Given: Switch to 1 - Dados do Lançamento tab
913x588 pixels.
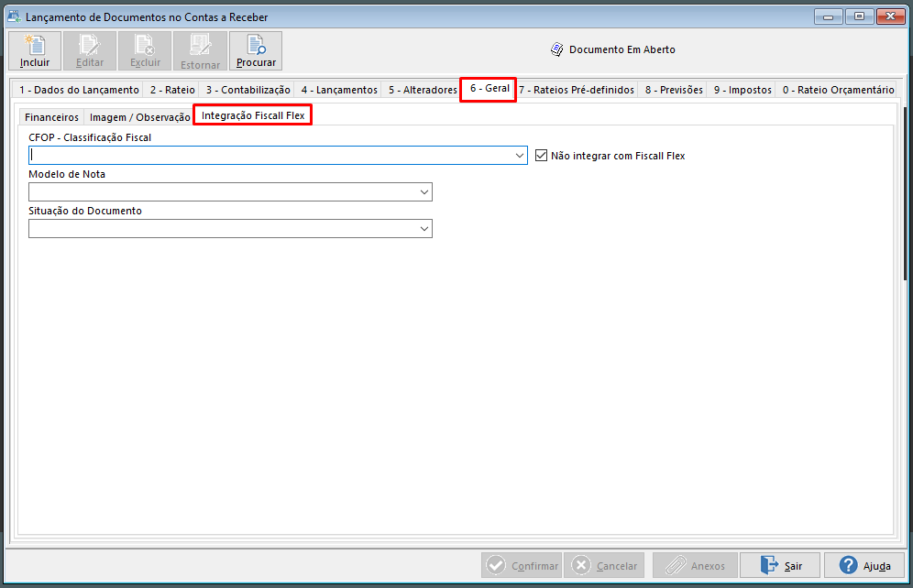Looking at the screenshot, I should [79, 90].
